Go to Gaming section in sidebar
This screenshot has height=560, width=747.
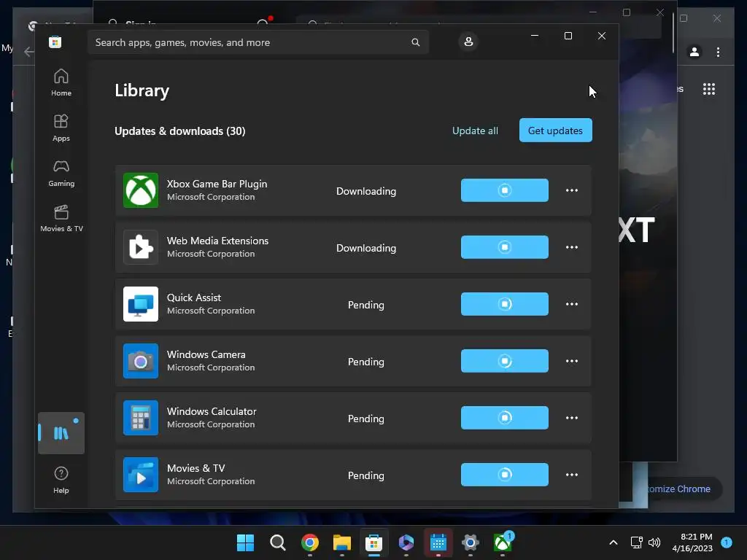[61, 174]
